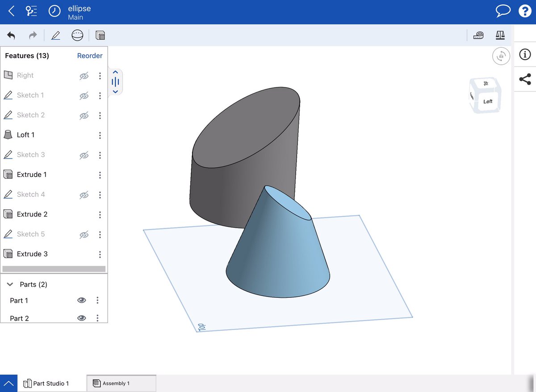
Task: Open the share icon on right sidebar
Action: tap(525, 79)
